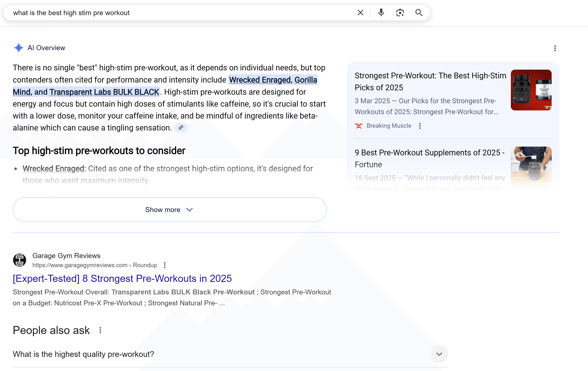Screen dimensions: 588x371
Task: Click the search magnifier icon
Action: pos(419,13)
